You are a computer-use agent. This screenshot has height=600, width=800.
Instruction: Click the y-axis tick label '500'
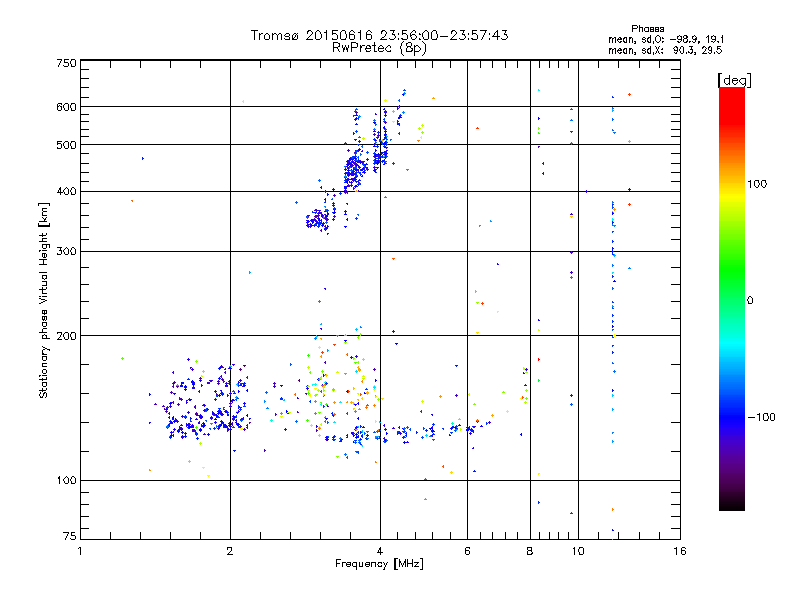pyautogui.click(x=66, y=145)
